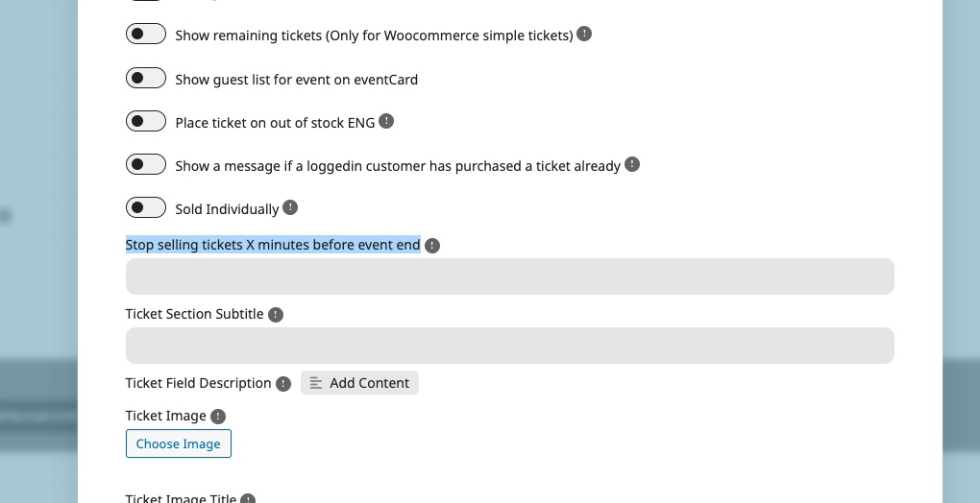Show help for Stop selling tickets X minutes
Image resolution: width=980 pixels, height=503 pixels.
(x=432, y=246)
